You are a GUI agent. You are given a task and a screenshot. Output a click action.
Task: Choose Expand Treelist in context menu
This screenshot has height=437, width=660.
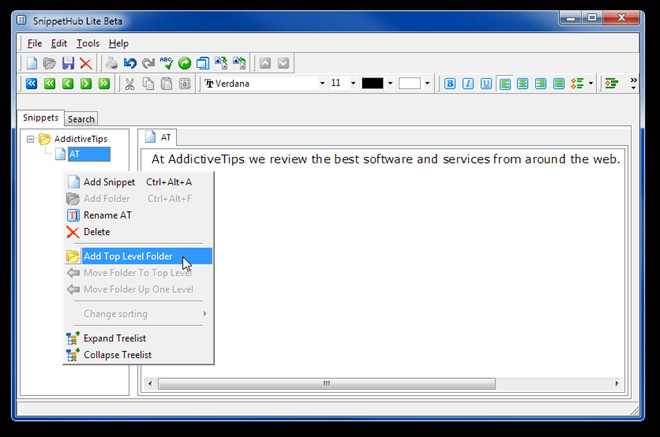point(138,338)
